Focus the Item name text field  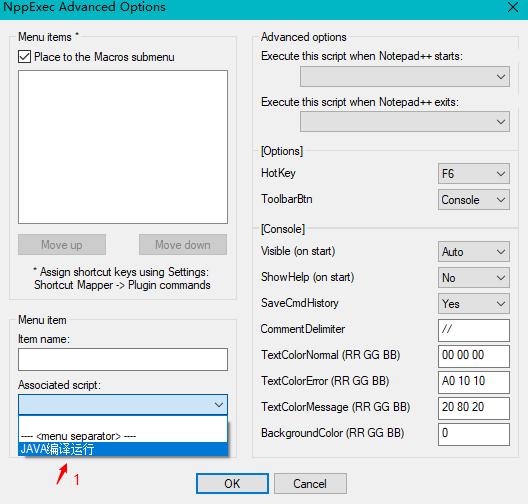pyautogui.click(x=123, y=359)
